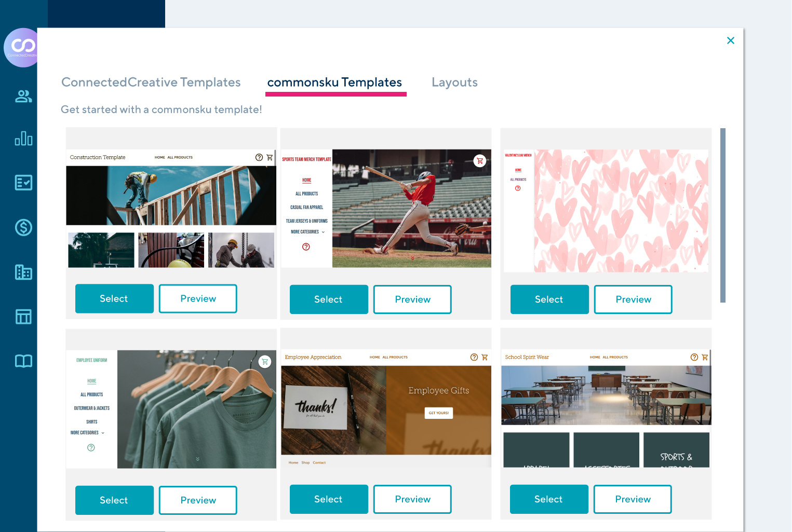Open the checklist tasks icon in sidebar
This screenshot has height=532, width=792.
(x=23, y=183)
